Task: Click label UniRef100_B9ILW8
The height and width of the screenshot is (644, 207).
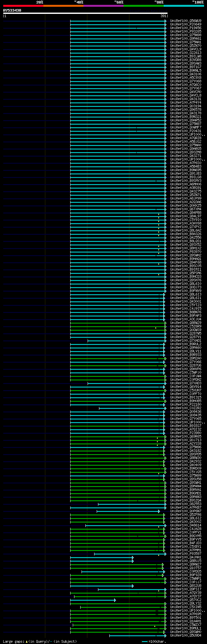Action: click(186, 56)
